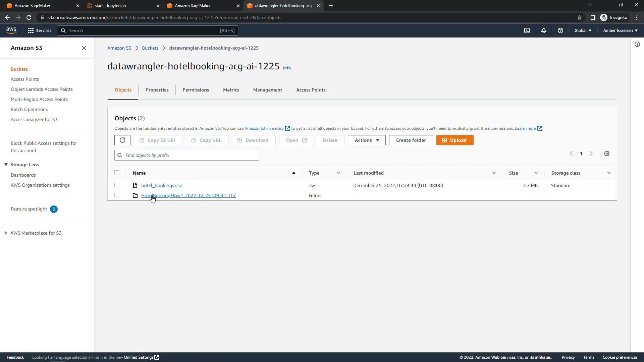644x362 pixels.
Task: Open the Actions dropdown
Action: tap(367, 140)
